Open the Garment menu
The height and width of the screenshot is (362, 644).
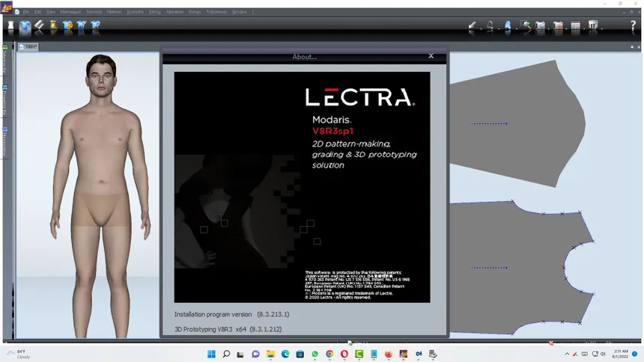tap(94, 12)
